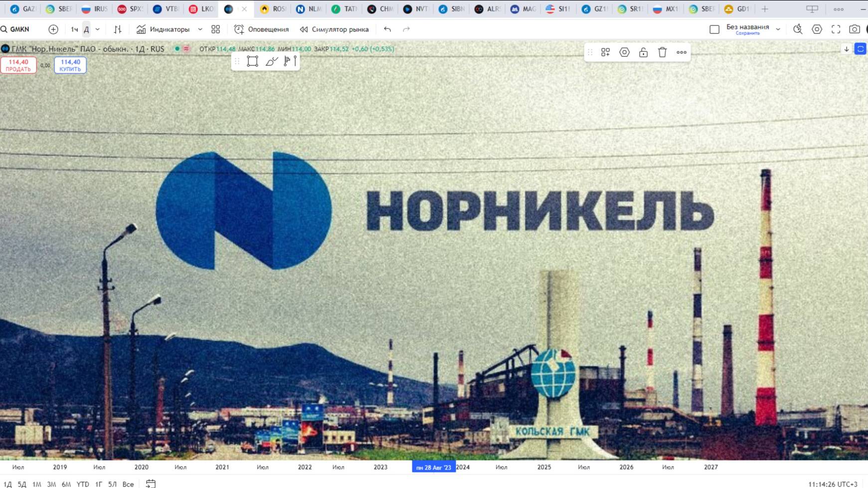Set date range to 6М

[66, 484]
